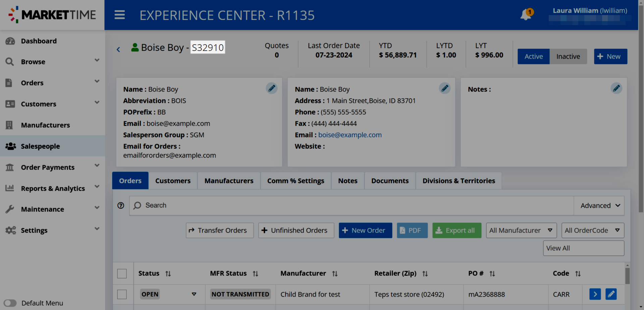Switch to the Comm % Settings tab
Viewport: 644px width, 310px height.
pos(296,181)
